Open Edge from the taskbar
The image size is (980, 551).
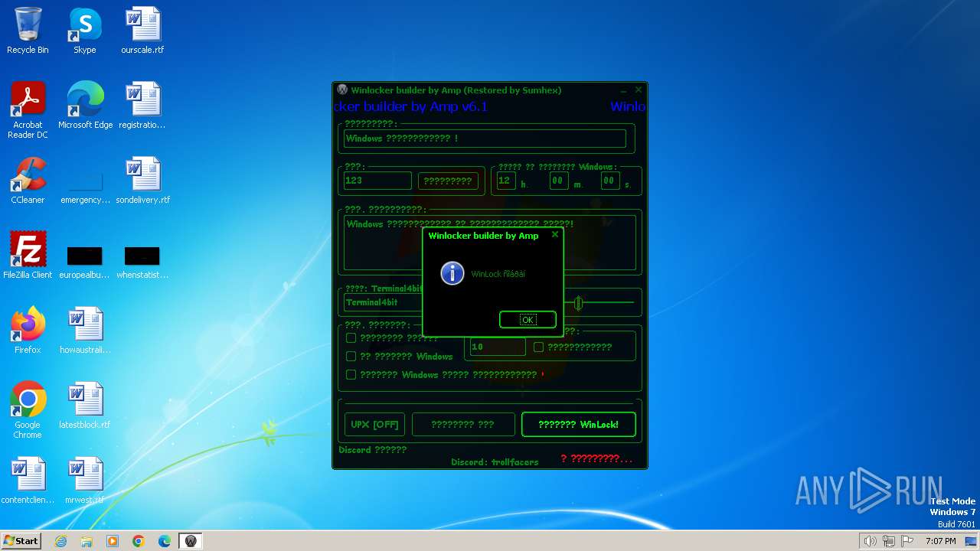point(165,541)
